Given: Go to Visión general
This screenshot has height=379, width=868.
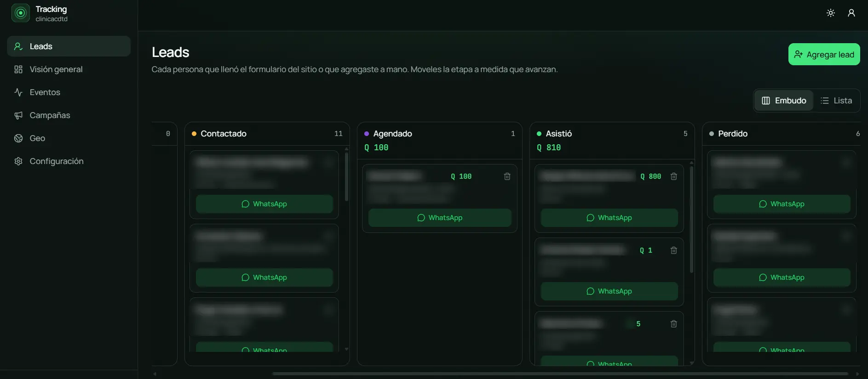Looking at the screenshot, I should (69, 69).
